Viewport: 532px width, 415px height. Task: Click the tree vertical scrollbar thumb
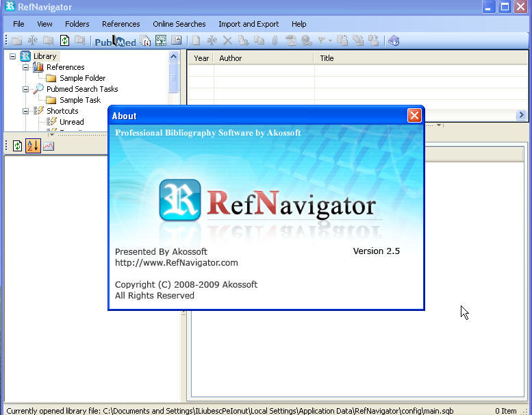[x=173, y=77]
